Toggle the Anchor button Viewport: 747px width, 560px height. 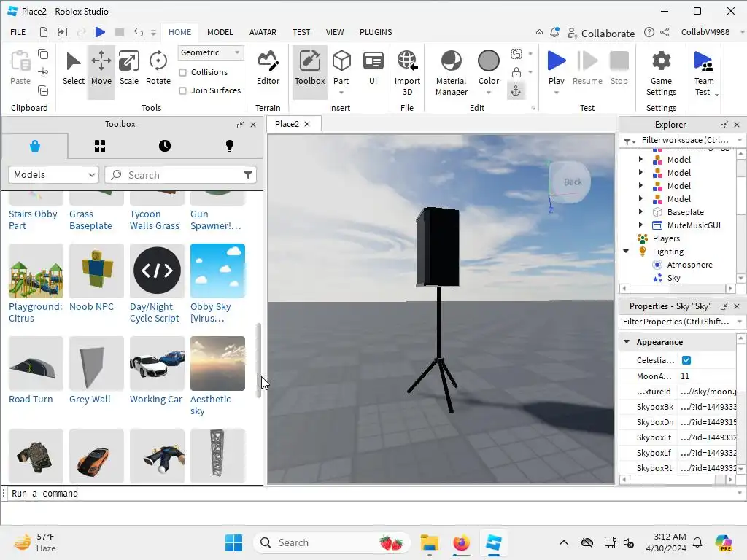tap(516, 91)
